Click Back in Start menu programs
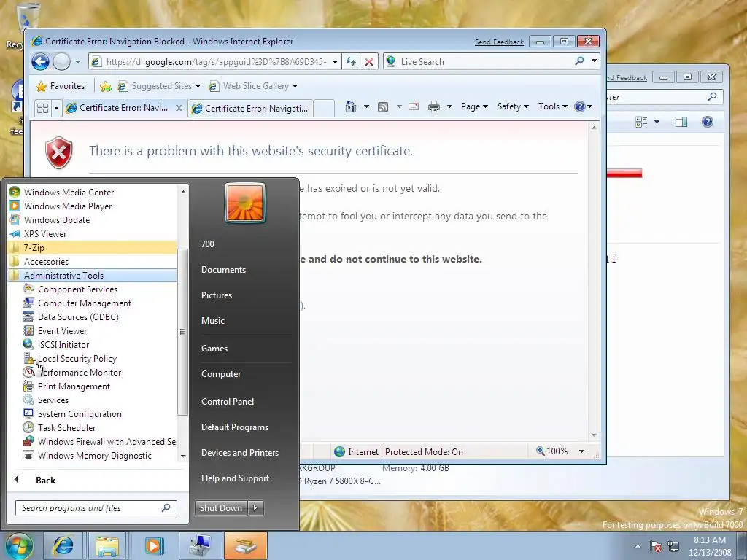Viewport: 747px width, 560px height. pos(46,481)
